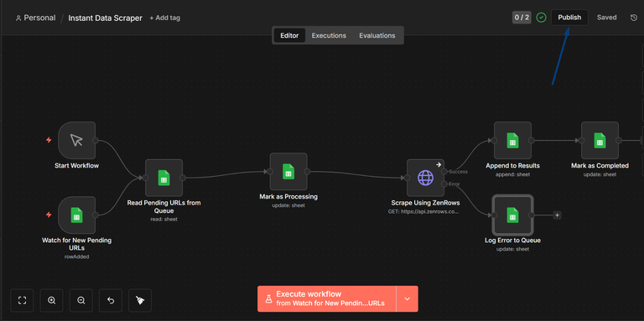
Task: Tidy up workflow with broom icon
Action: click(140, 301)
